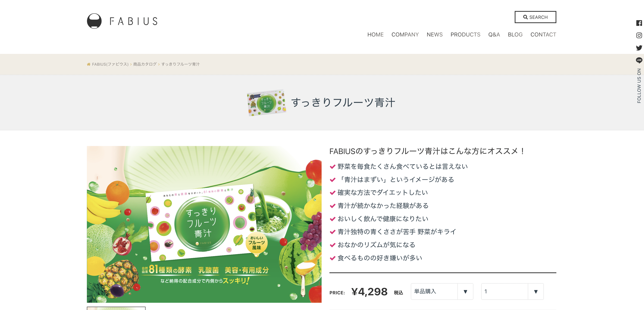Click the FABIUS(ファビウス) breadcrumb link
The width and height of the screenshot is (644, 310).
tap(110, 64)
